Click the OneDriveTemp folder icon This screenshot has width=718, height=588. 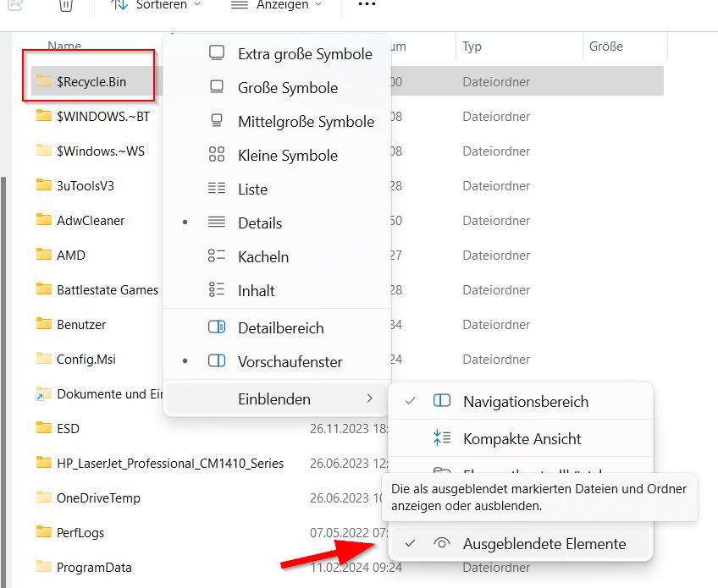click(44, 497)
